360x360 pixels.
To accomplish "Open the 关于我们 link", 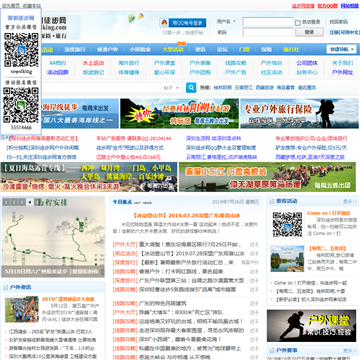I will coord(343,63).
